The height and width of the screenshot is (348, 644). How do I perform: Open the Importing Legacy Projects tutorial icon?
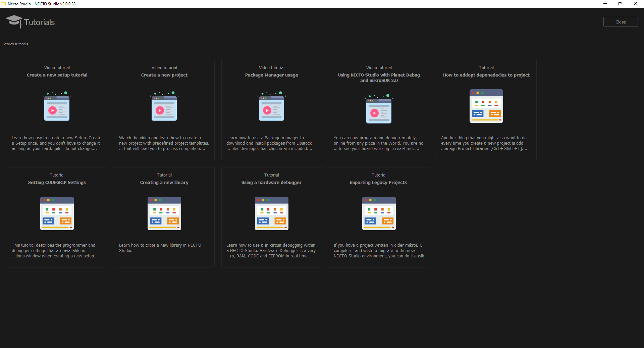[379, 213]
